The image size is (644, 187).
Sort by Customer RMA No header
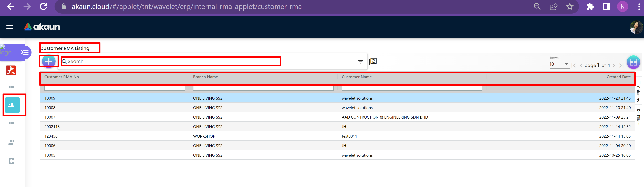pyautogui.click(x=62, y=77)
